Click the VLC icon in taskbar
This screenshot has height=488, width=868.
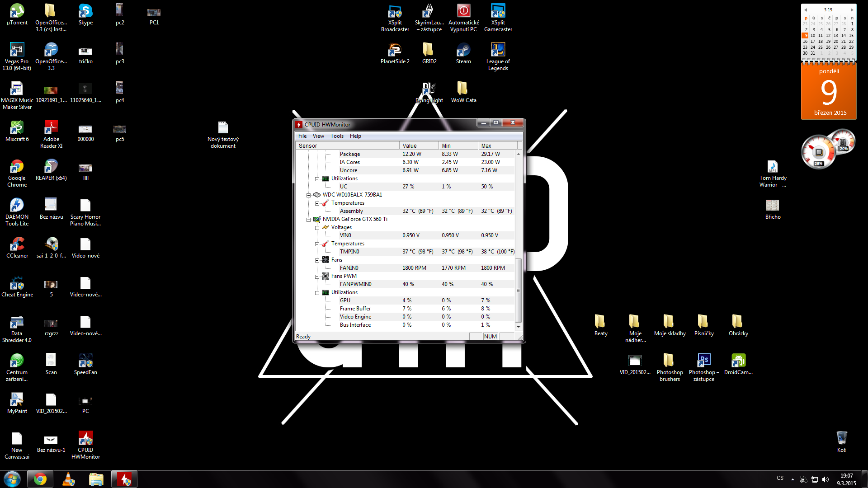68,479
